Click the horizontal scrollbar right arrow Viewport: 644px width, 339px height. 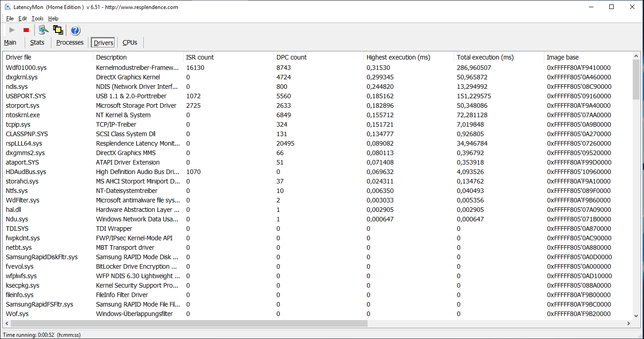[x=629, y=324]
